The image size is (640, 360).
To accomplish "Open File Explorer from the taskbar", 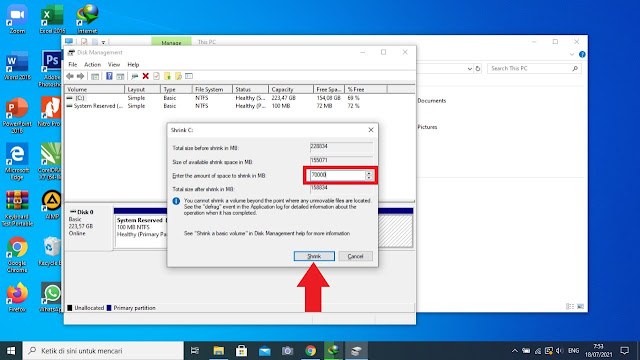I will click(x=218, y=351).
